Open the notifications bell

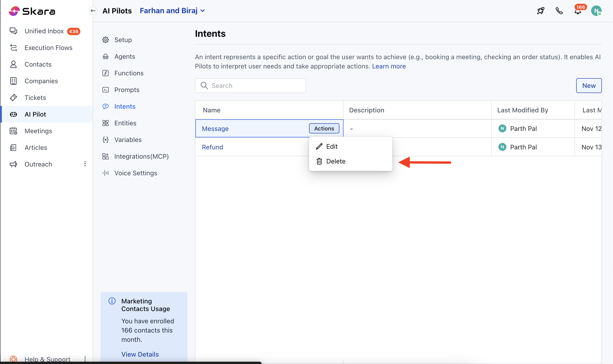click(x=578, y=11)
